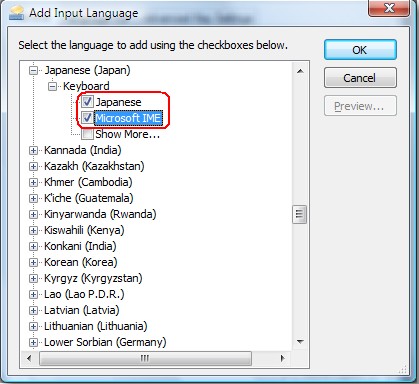Click the OK button
This screenshot has height=384, width=419.
click(x=360, y=50)
